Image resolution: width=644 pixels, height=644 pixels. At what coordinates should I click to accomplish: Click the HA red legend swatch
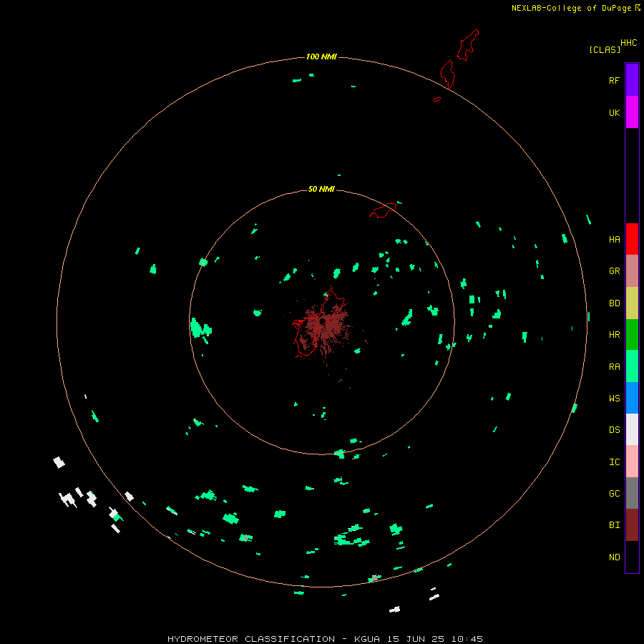coord(632,239)
